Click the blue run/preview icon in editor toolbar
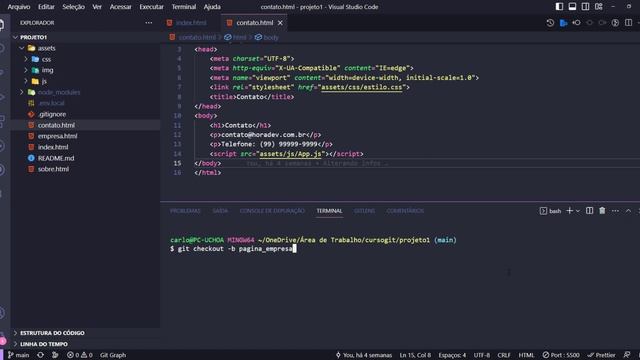640x360 pixels. point(563,23)
